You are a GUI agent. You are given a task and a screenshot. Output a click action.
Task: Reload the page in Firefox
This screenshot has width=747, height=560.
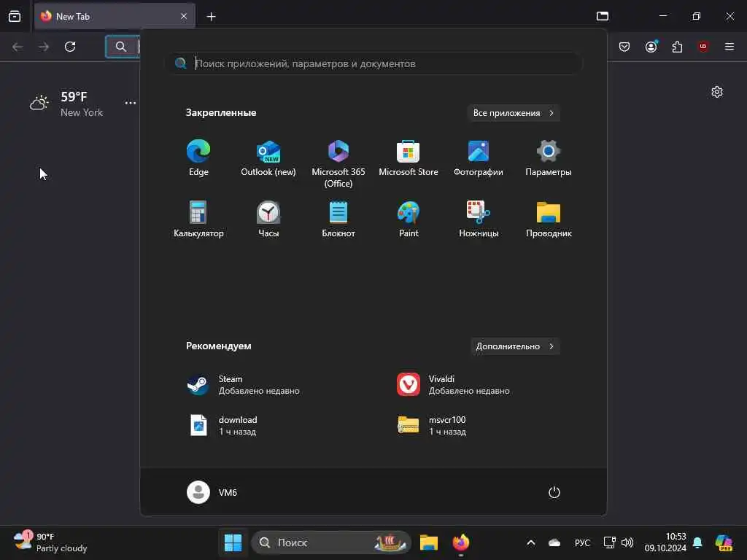pyautogui.click(x=70, y=47)
